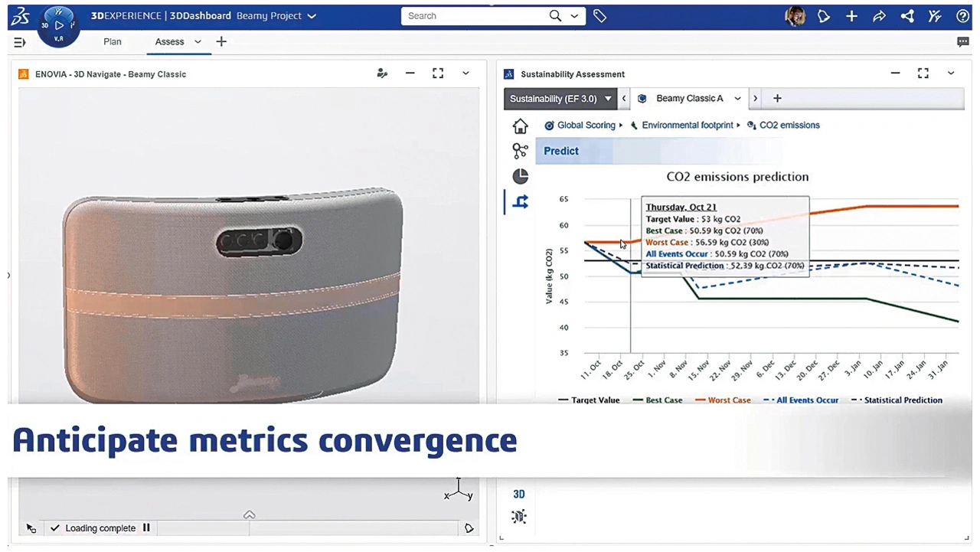Image resolution: width=980 pixels, height=552 pixels.
Task: Open the Beamy Project dashboard dropdown
Action: click(310, 16)
